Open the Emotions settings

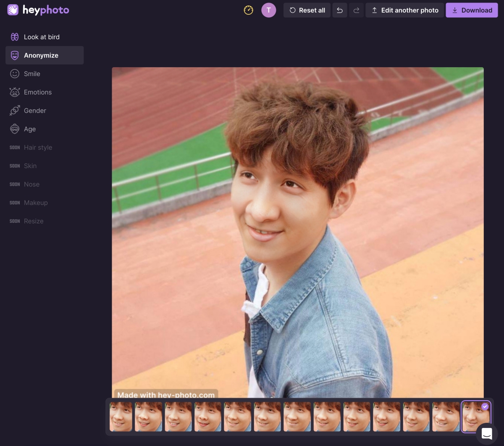coord(45,92)
